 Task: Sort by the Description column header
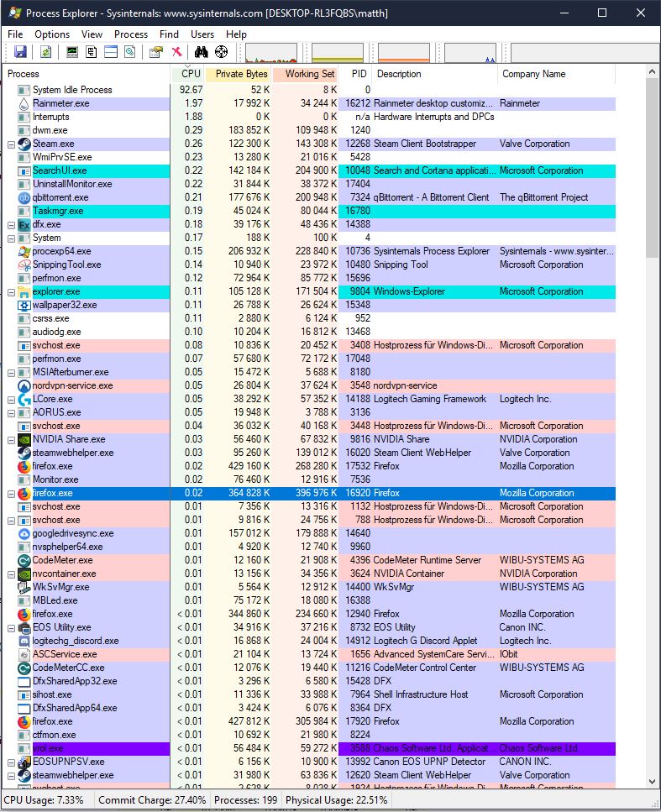(435, 74)
